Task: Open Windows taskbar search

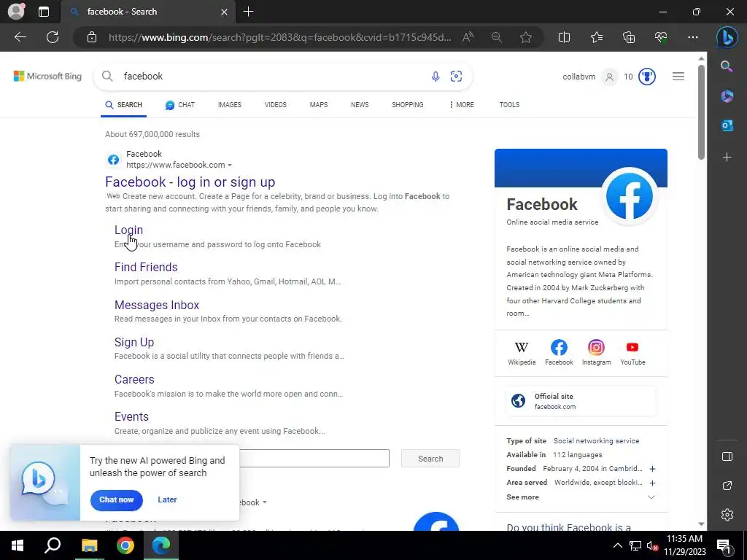Action: pyautogui.click(x=53, y=545)
